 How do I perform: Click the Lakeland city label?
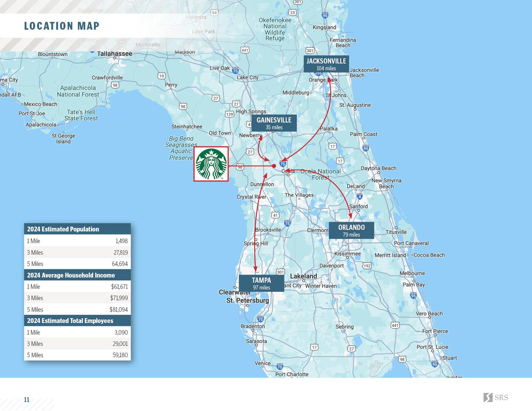[x=303, y=276]
